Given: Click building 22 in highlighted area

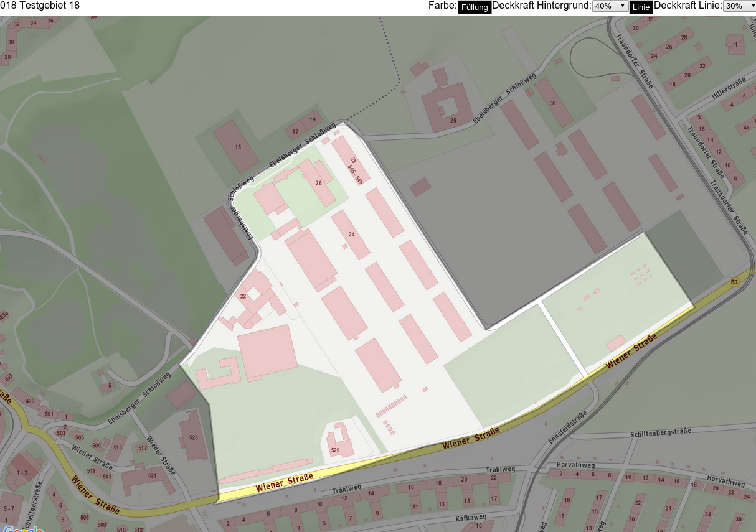Looking at the screenshot, I should click(x=243, y=296).
